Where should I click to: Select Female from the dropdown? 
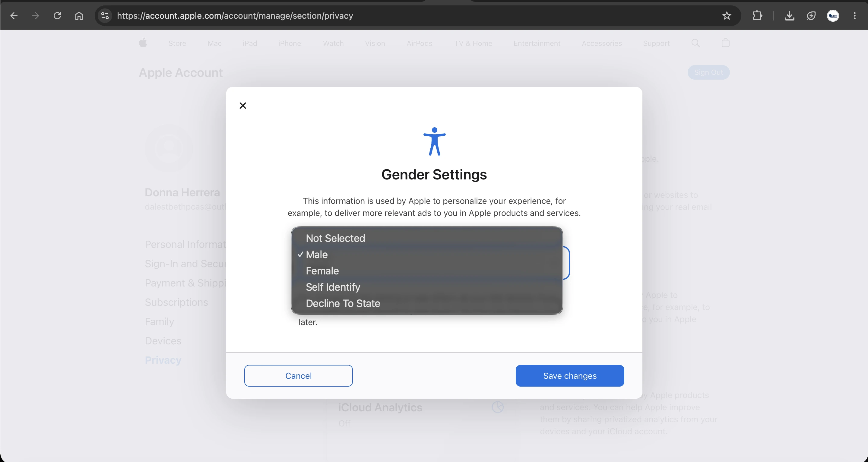426,271
